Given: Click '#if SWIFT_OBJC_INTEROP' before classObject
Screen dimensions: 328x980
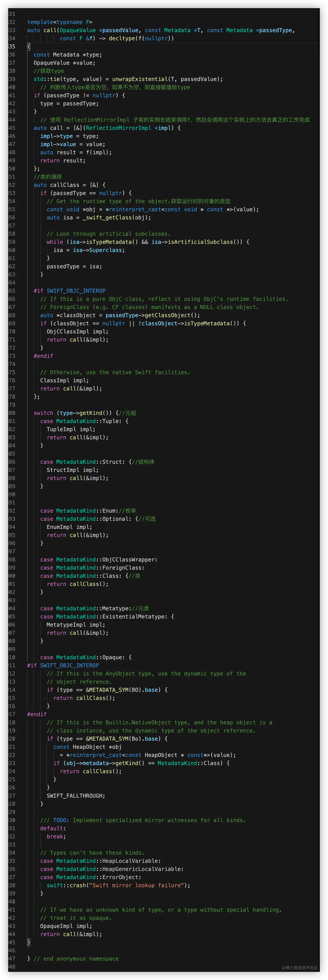Looking at the screenshot, I should (70, 291).
